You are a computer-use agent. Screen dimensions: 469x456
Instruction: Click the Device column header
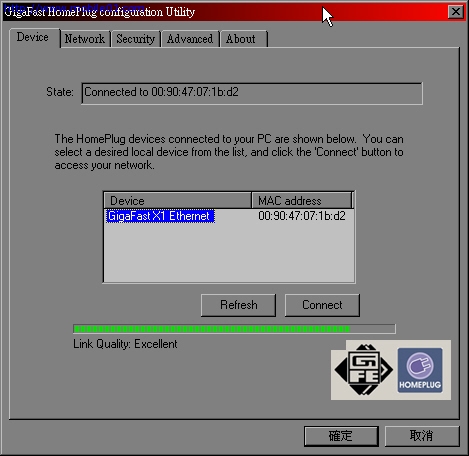pos(178,200)
